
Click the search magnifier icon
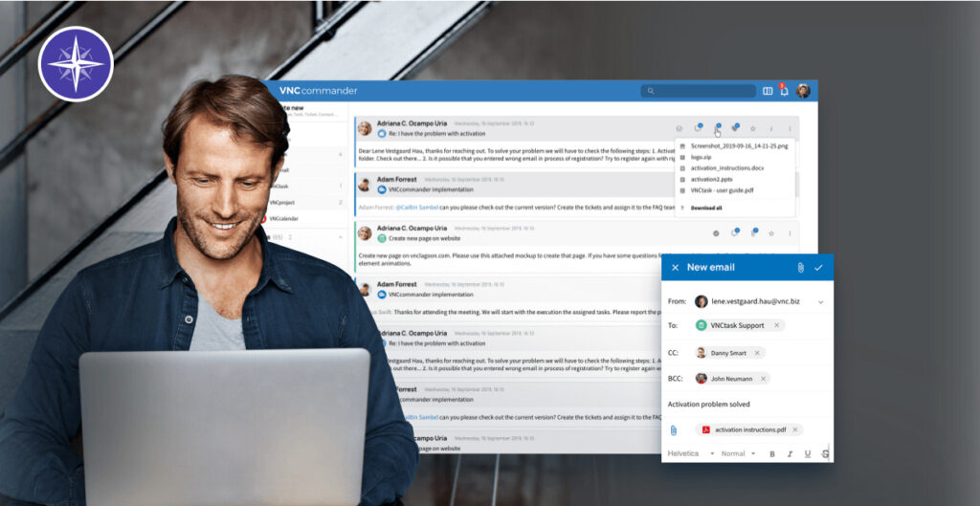pyautogui.click(x=650, y=91)
